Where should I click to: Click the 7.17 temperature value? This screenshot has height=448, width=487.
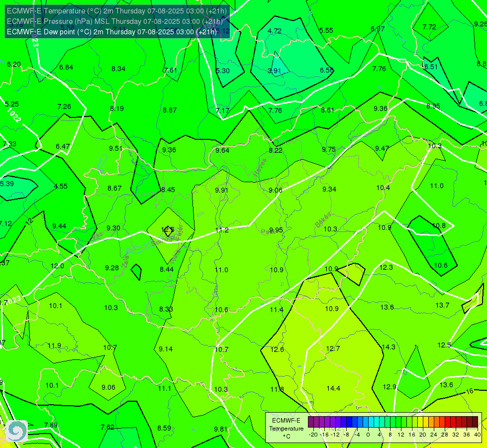(222, 111)
